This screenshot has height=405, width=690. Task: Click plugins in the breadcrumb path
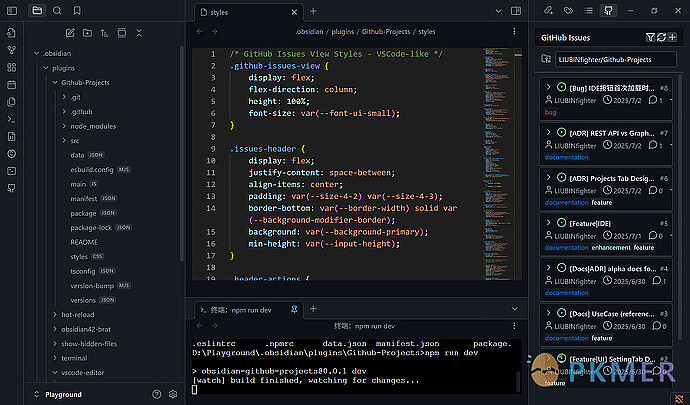342,32
